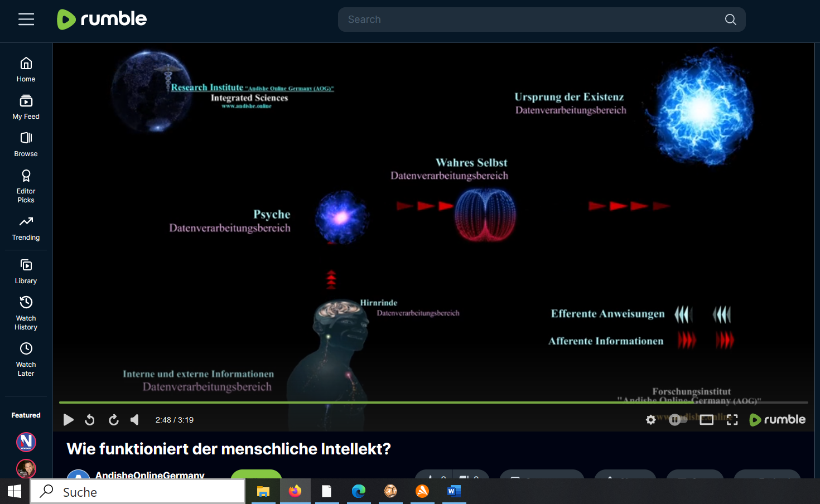The height and width of the screenshot is (504, 820).
Task: Click the search magnifier button
Action: point(730,20)
